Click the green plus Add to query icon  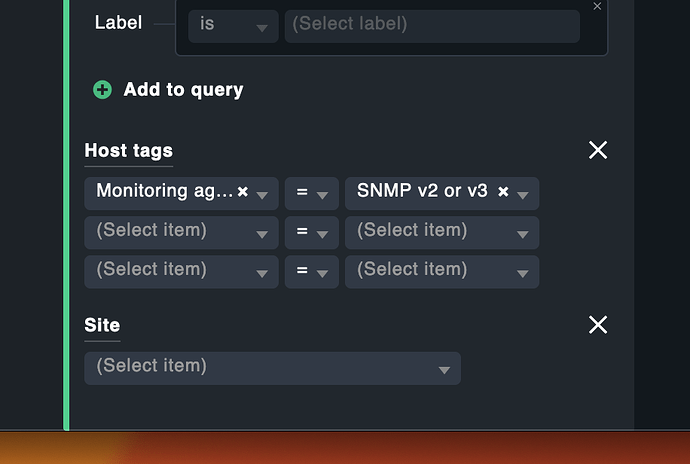tap(102, 90)
